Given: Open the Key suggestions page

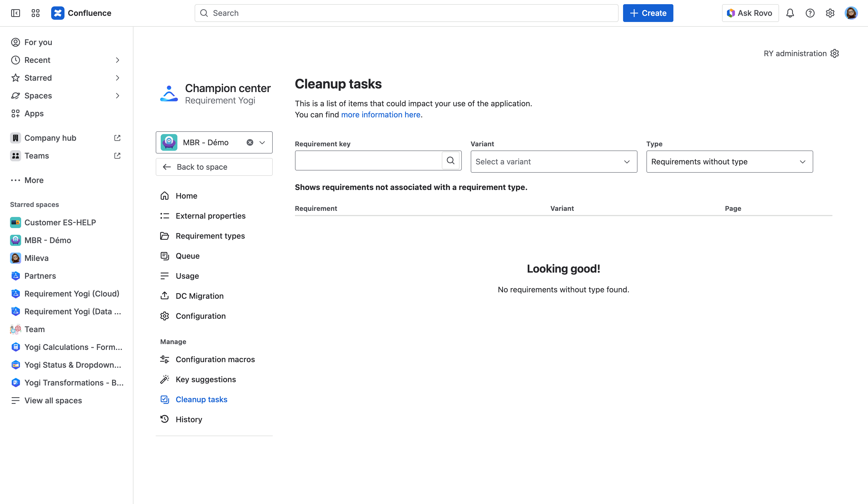Looking at the screenshot, I should click(x=206, y=379).
